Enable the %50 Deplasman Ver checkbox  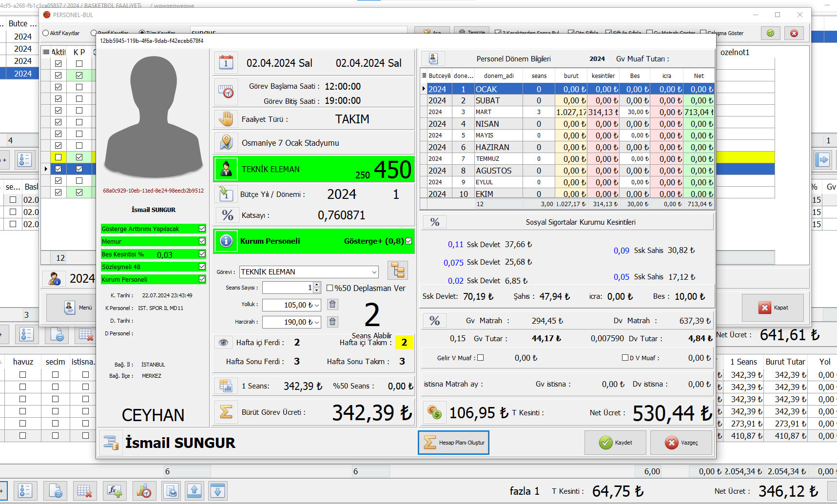point(330,288)
